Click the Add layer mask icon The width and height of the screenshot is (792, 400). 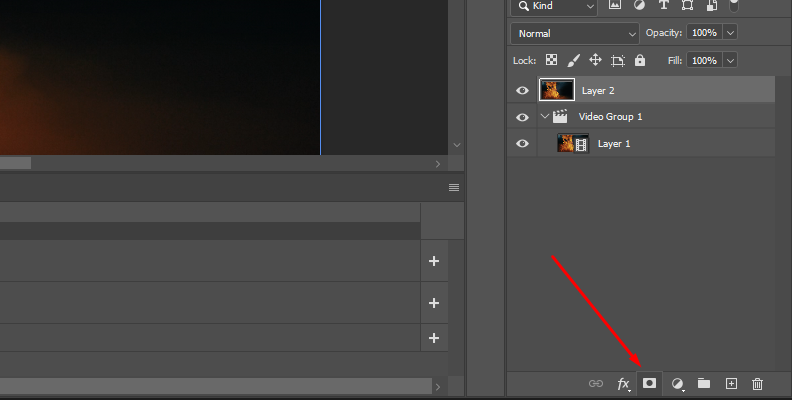(x=649, y=383)
